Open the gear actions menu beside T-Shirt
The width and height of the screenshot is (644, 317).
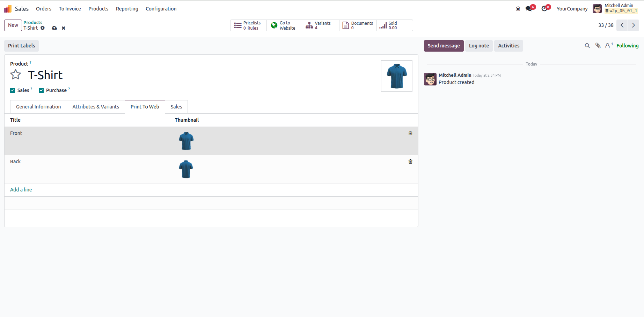(x=43, y=28)
